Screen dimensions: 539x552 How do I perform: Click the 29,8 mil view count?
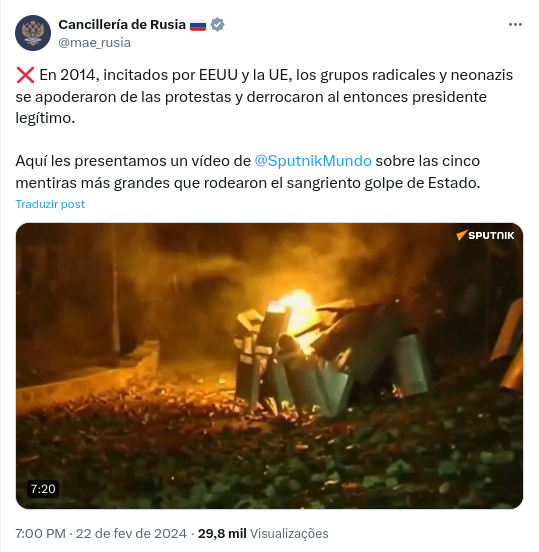[x=222, y=533]
